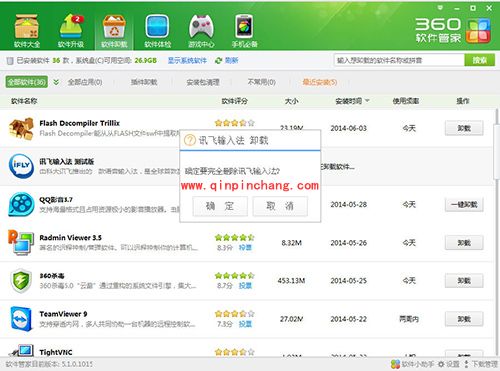Sort by 软件名称 column header

click(x=24, y=101)
